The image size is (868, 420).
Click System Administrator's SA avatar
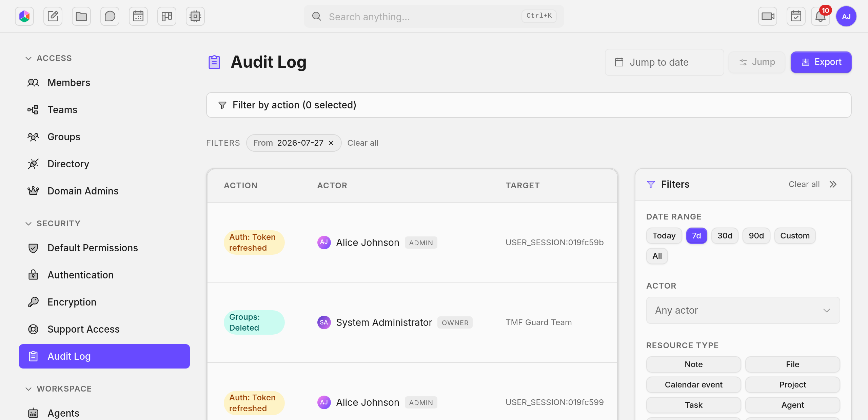[x=324, y=322]
